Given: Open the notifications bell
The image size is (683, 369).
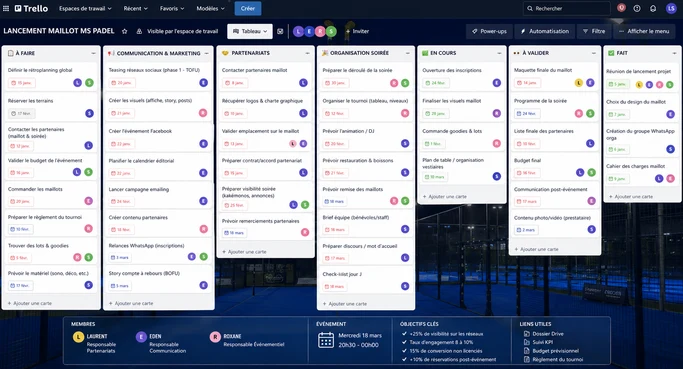Looking at the screenshot, I should pos(653,8).
